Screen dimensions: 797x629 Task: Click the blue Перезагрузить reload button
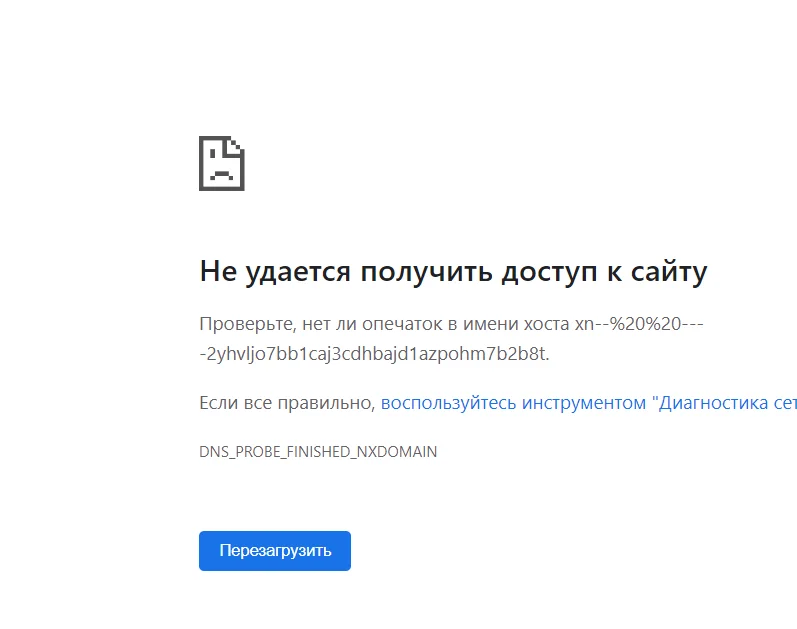[x=274, y=551]
